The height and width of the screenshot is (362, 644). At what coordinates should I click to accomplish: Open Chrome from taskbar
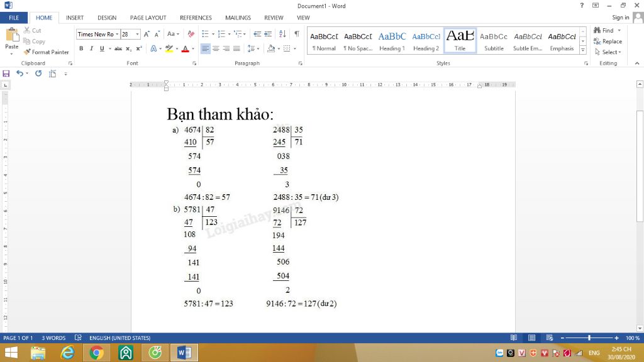pos(96,353)
